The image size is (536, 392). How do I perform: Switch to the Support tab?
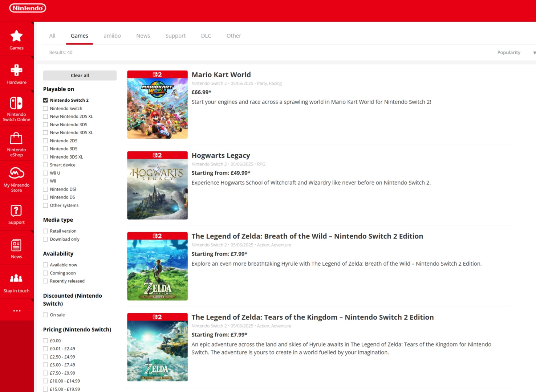[x=175, y=36]
